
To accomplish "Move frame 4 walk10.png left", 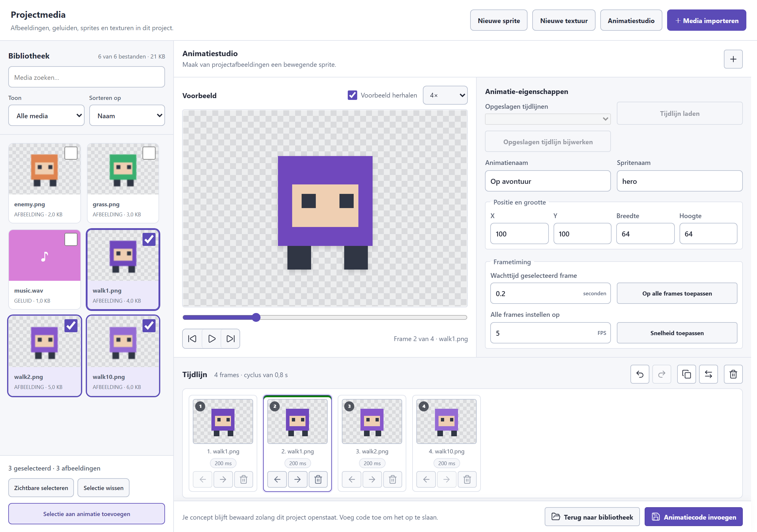I will point(426,479).
